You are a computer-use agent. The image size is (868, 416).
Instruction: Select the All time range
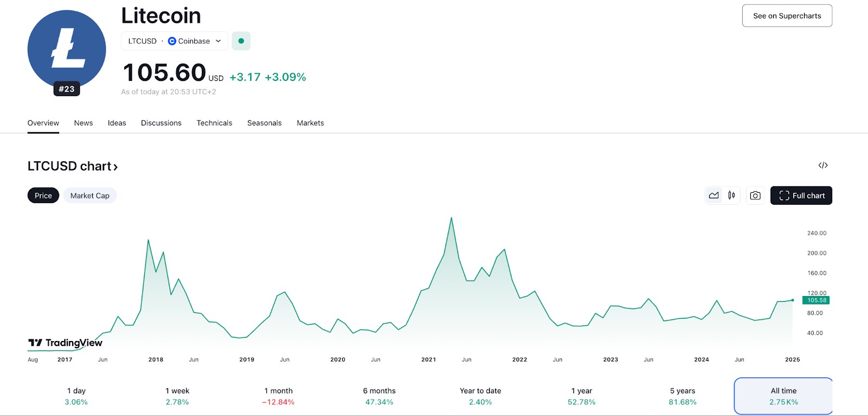pos(783,396)
